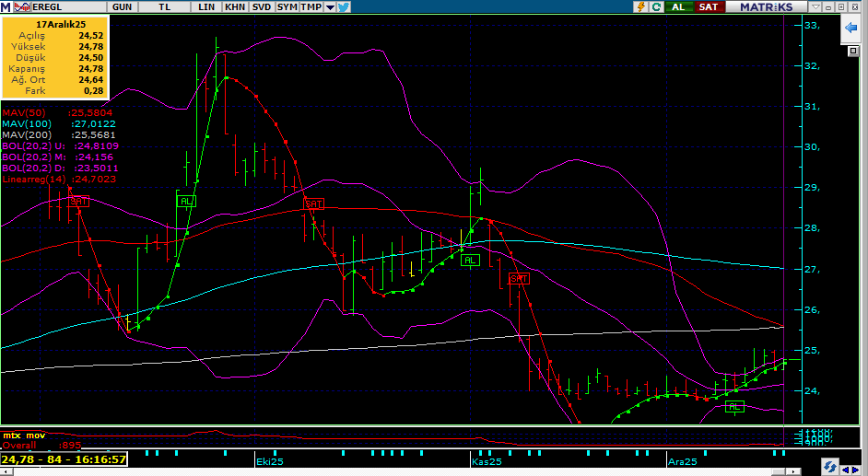Toggle the SVD option in toolbar
The width and height of the screenshot is (868, 476).
(x=262, y=6)
